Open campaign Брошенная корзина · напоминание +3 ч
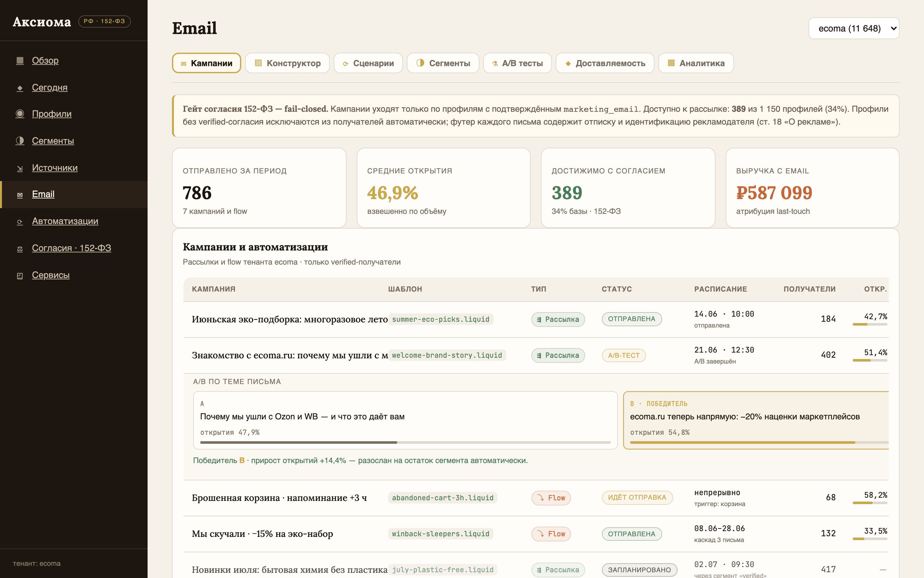Screen dimensions: 924x578 point(279,498)
